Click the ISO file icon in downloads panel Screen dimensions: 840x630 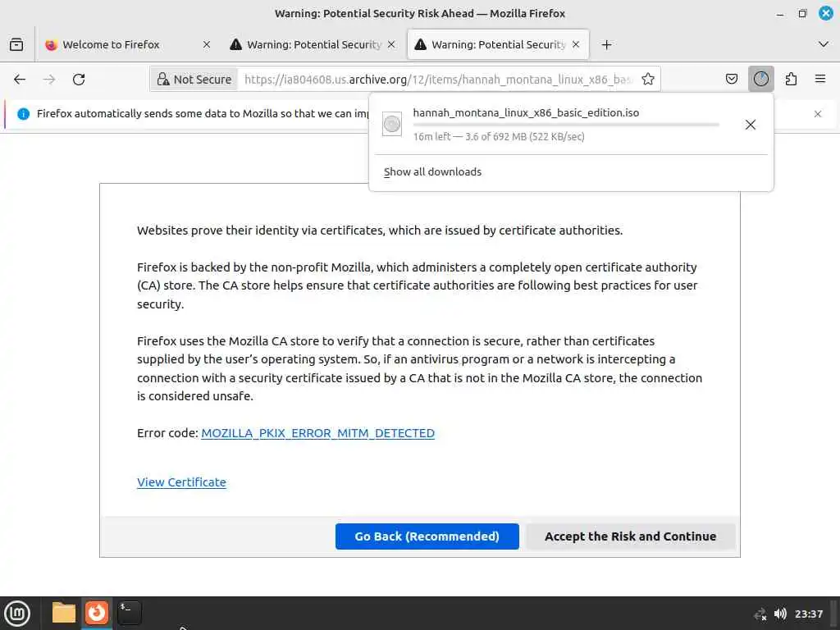click(391, 125)
